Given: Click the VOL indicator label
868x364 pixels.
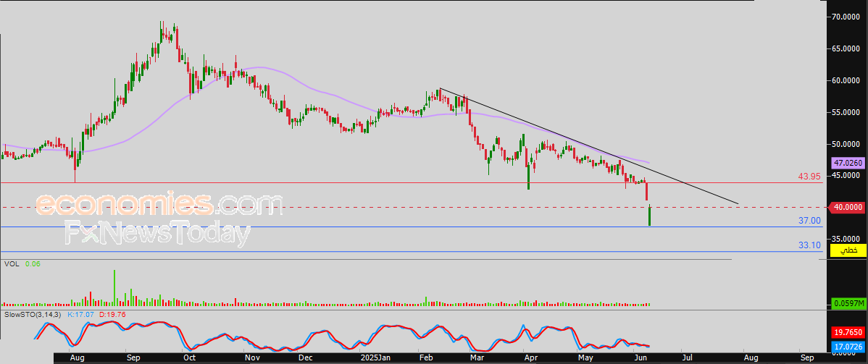Looking at the screenshot, I should click(12, 264).
